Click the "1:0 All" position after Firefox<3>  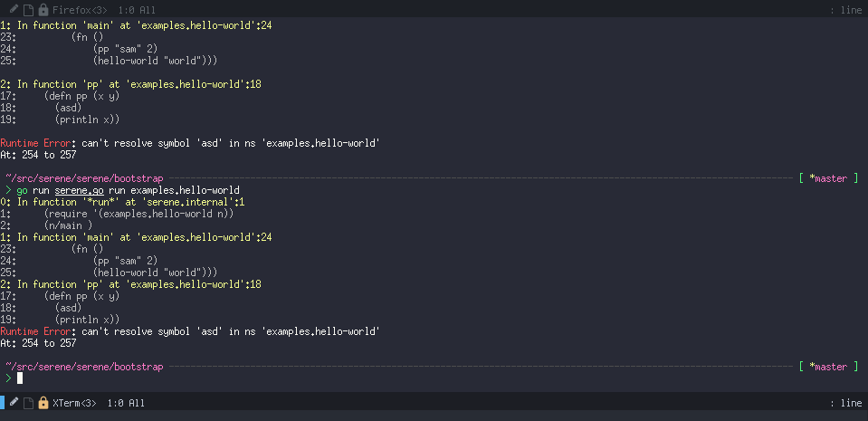pyautogui.click(x=137, y=10)
